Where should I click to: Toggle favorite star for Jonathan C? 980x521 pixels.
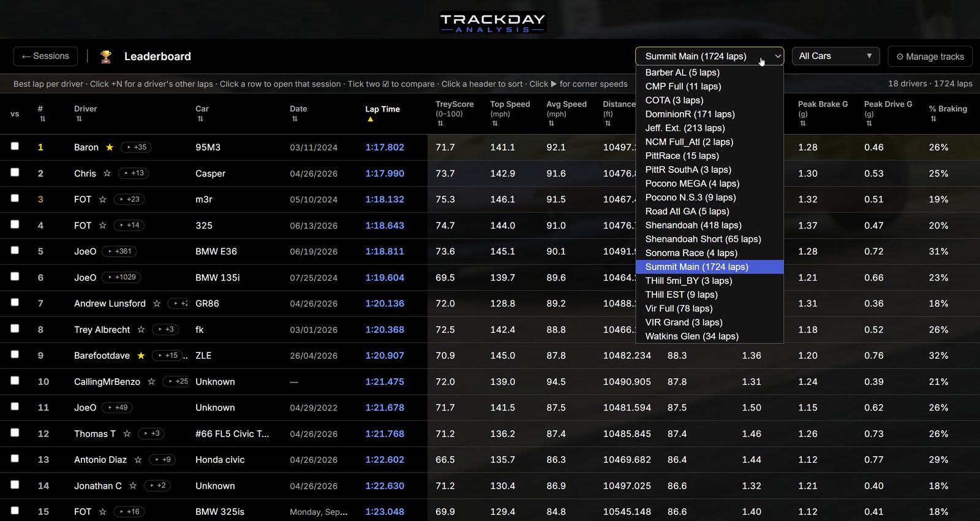[x=133, y=486]
